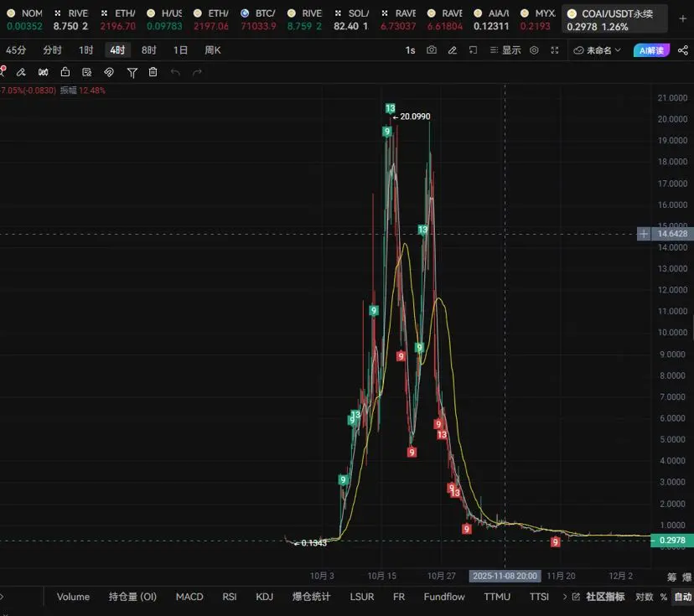Image resolution: width=694 pixels, height=616 pixels.
Task: Toggle the MACD indicator
Action: (x=189, y=597)
